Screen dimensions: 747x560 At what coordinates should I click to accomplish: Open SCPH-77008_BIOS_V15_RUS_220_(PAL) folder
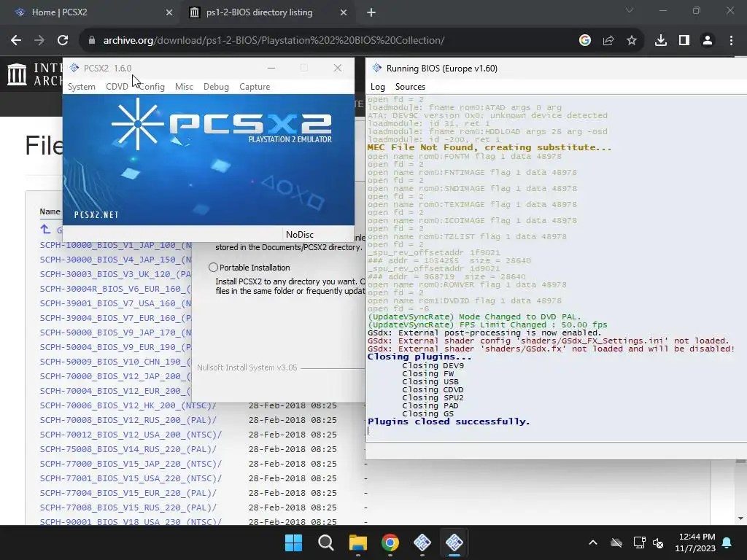pyautogui.click(x=128, y=507)
